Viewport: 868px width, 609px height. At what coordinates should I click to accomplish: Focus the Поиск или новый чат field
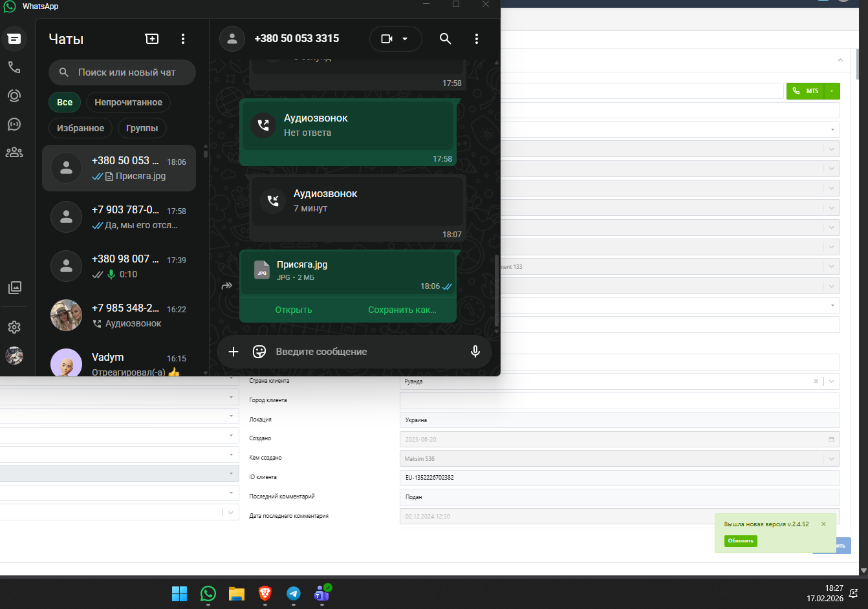tap(122, 72)
